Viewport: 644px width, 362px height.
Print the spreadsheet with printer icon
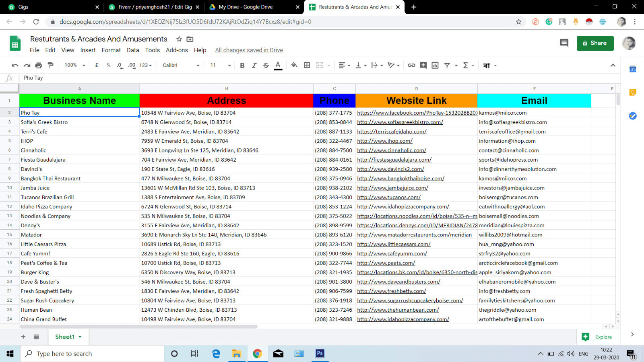pos(39,65)
